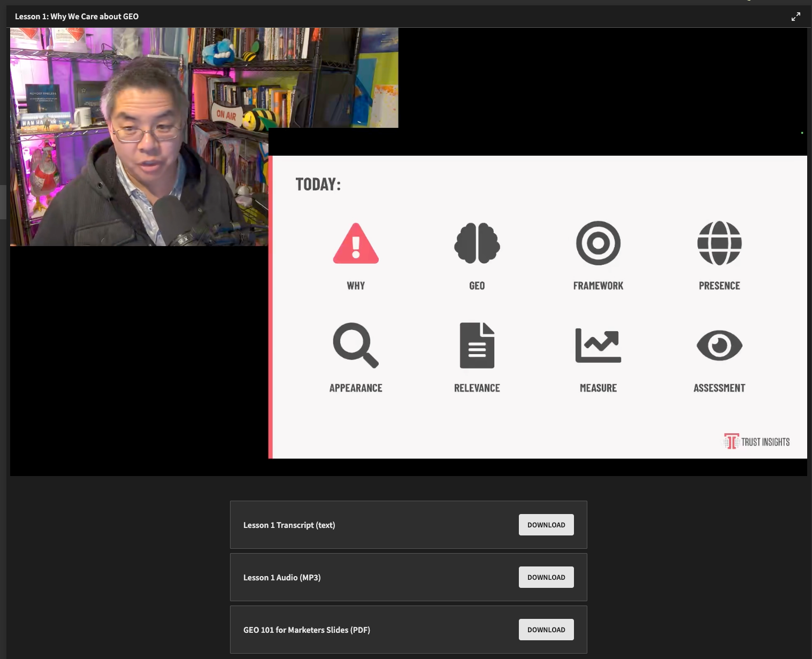Click the ASSESSMENT eye icon
The image size is (812, 659).
719,346
